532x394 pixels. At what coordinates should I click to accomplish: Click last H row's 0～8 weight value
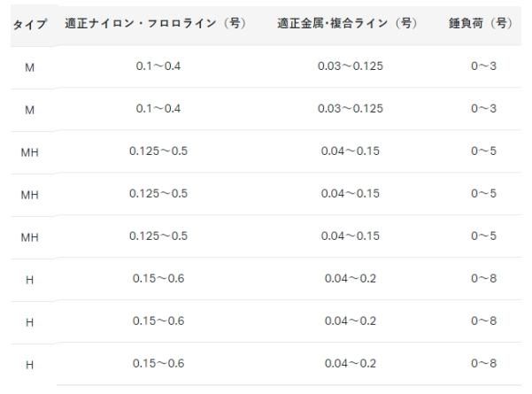coord(483,363)
